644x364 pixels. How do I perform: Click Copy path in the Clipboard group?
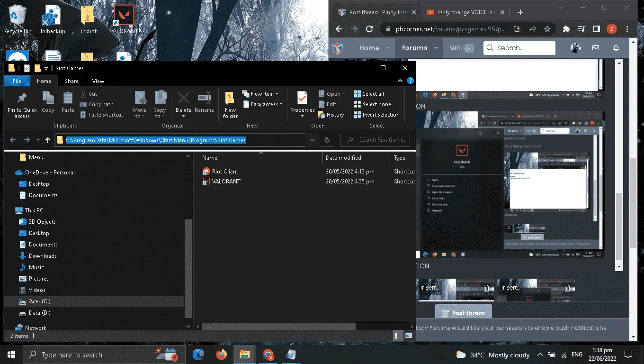97,104
